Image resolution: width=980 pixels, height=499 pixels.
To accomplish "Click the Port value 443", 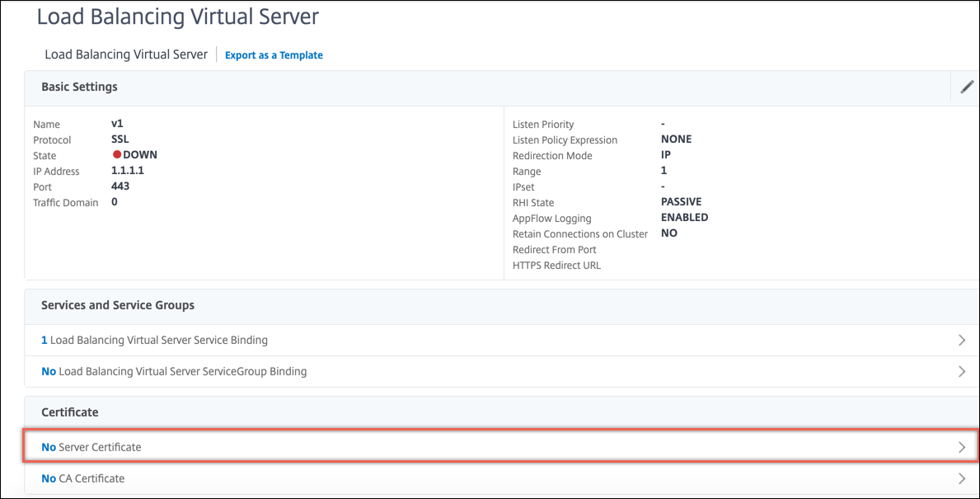I will 120,186.
